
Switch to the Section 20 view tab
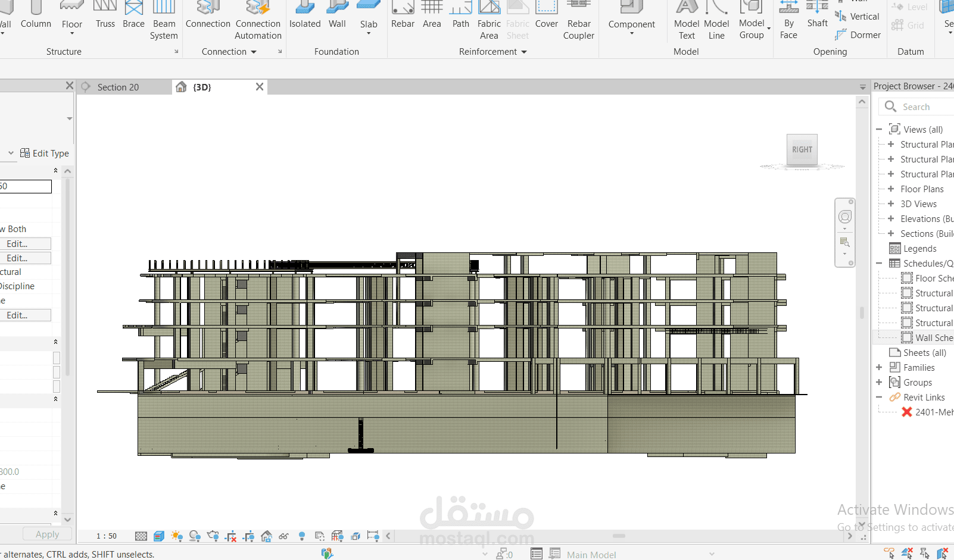(x=118, y=87)
